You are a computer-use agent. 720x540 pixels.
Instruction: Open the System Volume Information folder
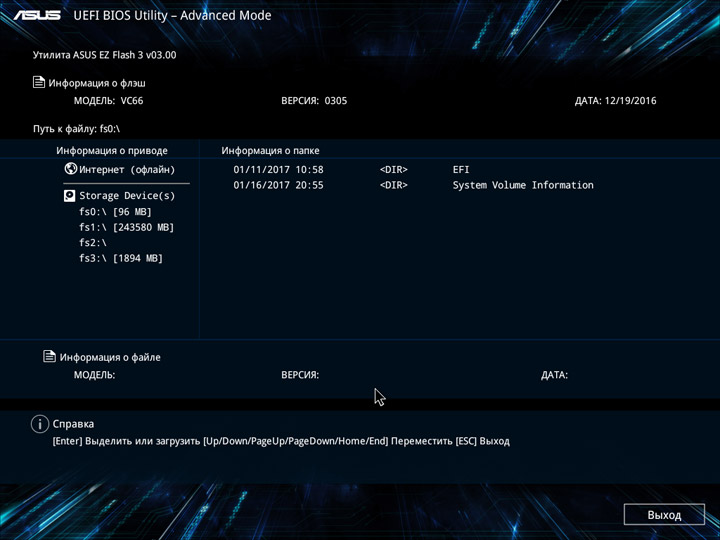[523, 185]
